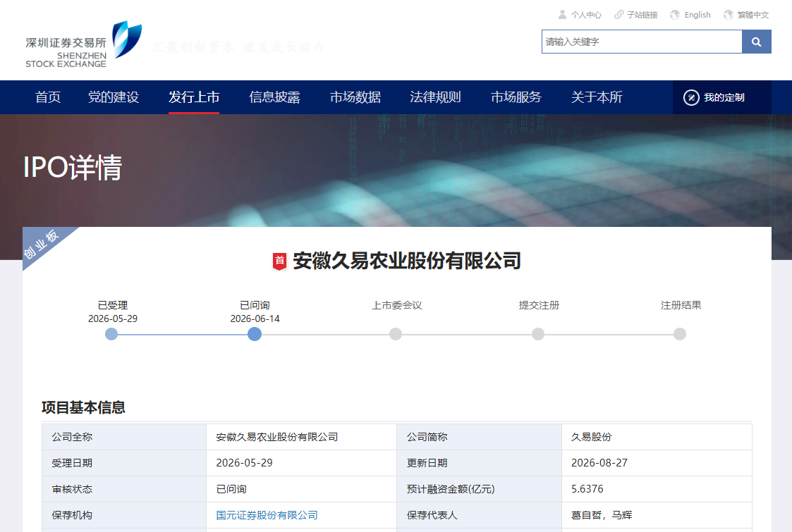Open the 市场数据 nav item
The width and height of the screenshot is (792, 532).
355,97
